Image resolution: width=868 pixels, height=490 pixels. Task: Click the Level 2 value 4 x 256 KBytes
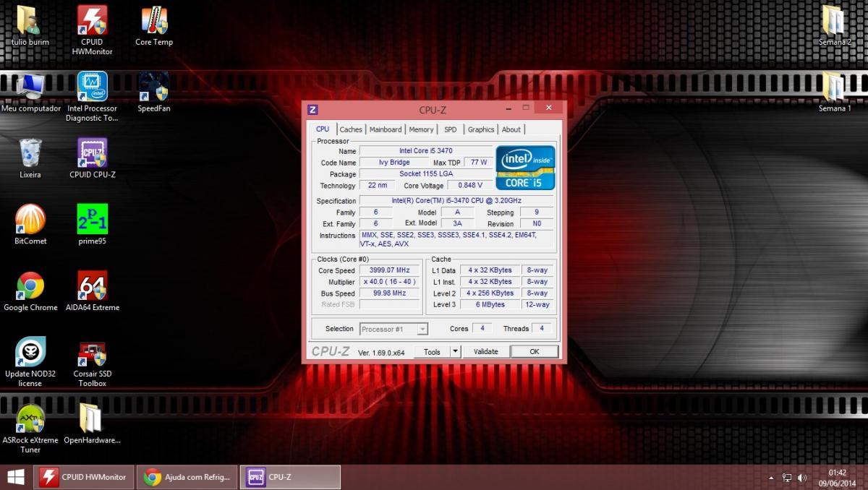490,293
